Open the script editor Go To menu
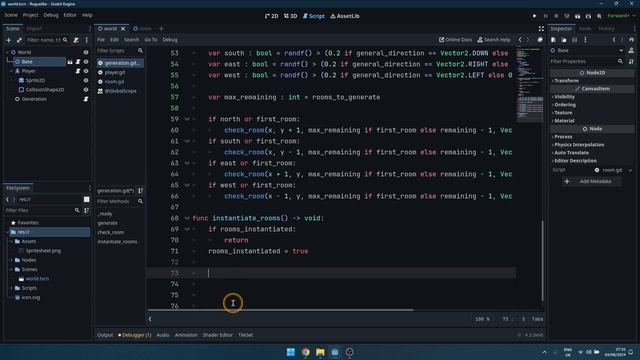Image resolution: width=640 pixels, height=360 pixels. tap(151, 40)
